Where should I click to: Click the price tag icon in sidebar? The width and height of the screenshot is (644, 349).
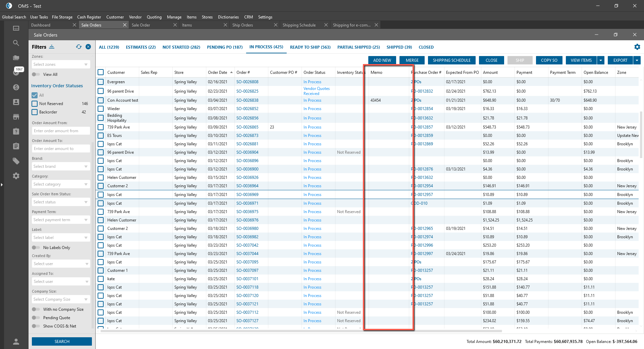click(16, 161)
